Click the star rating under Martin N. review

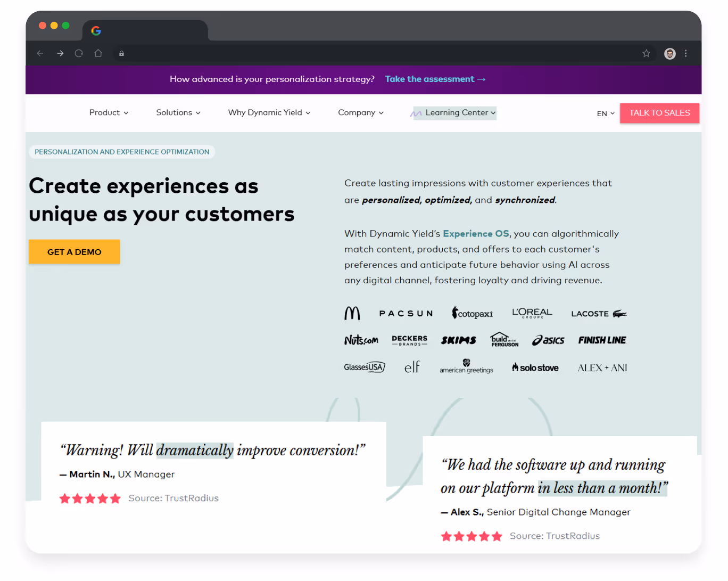90,498
